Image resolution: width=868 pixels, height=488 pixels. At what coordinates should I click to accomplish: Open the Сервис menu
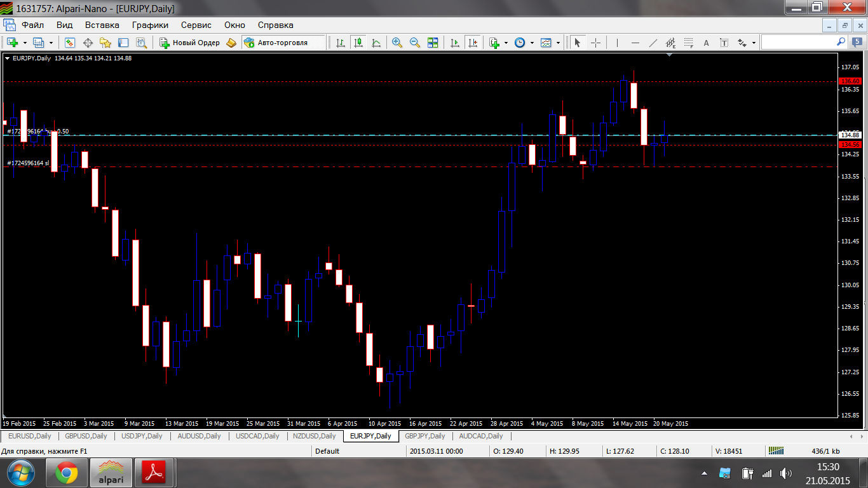(x=196, y=25)
